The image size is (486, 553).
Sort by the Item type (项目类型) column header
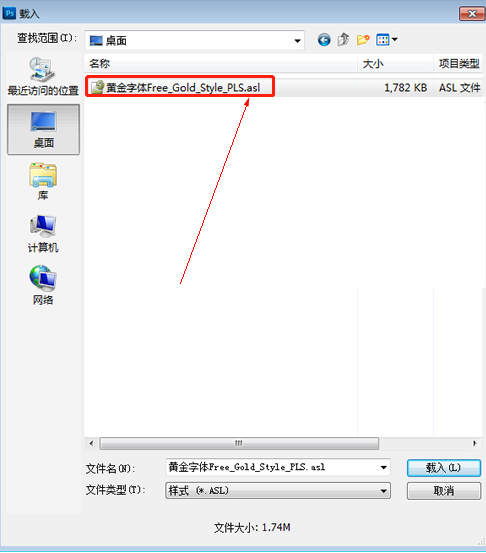(458, 64)
